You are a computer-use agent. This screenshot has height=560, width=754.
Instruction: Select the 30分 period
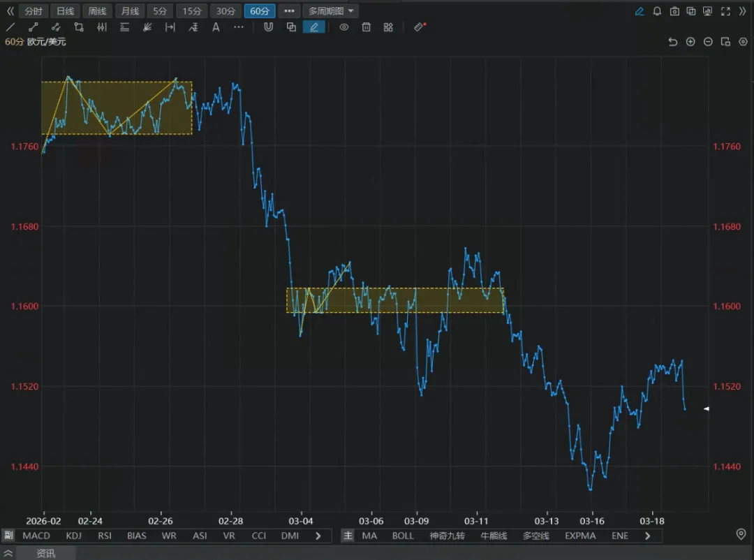click(x=226, y=11)
